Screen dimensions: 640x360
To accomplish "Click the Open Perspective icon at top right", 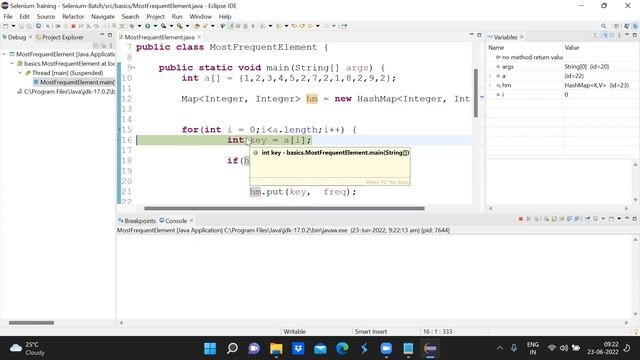I will [x=617, y=26].
